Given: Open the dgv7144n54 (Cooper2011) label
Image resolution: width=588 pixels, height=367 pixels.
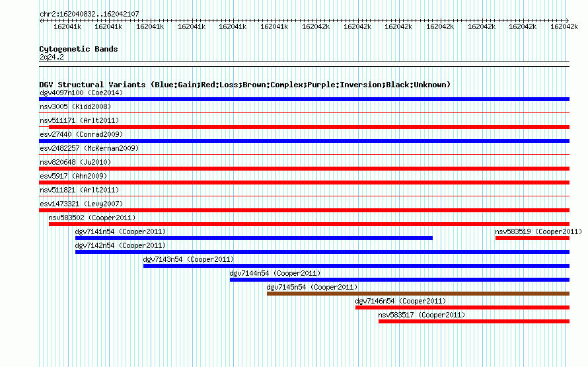Looking at the screenshot, I should tap(275, 273).
